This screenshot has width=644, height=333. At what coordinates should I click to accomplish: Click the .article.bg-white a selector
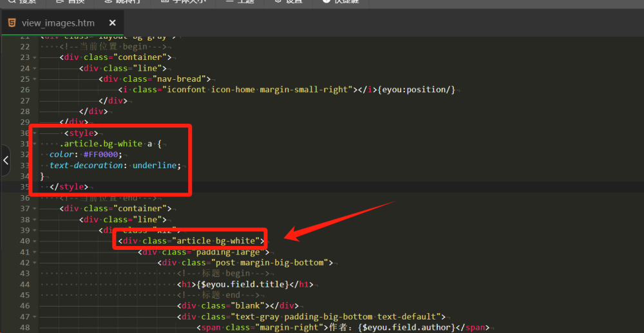coord(106,144)
